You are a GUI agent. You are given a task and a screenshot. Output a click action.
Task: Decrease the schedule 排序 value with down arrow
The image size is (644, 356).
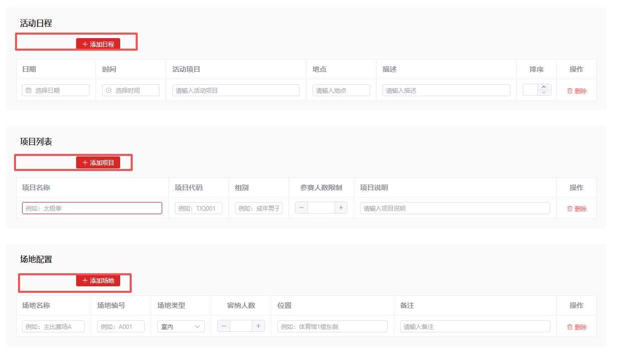click(544, 93)
